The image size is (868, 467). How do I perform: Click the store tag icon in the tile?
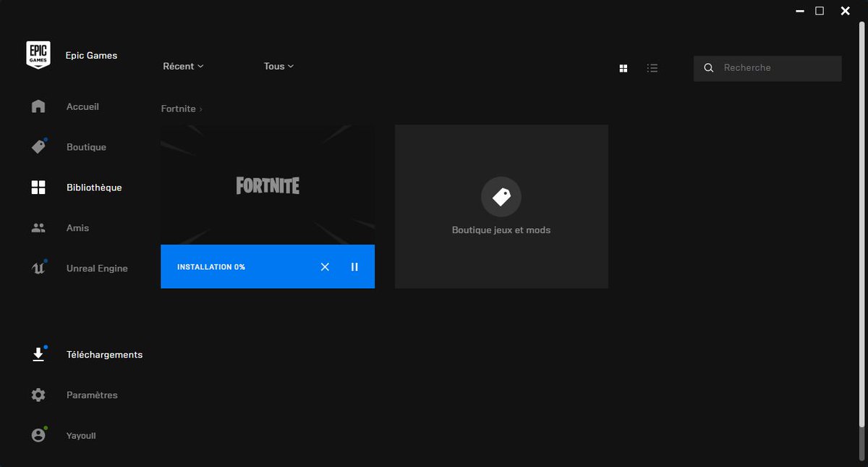coord(501,197)
